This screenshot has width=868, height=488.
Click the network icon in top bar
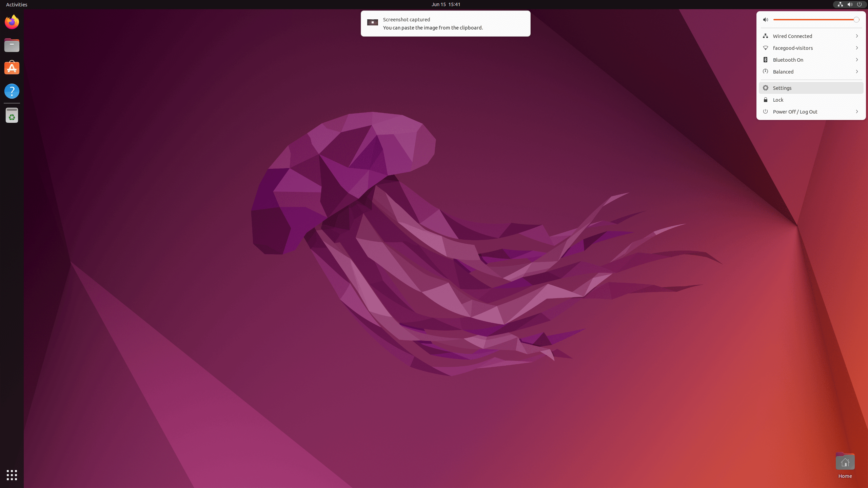pos(840,4)
